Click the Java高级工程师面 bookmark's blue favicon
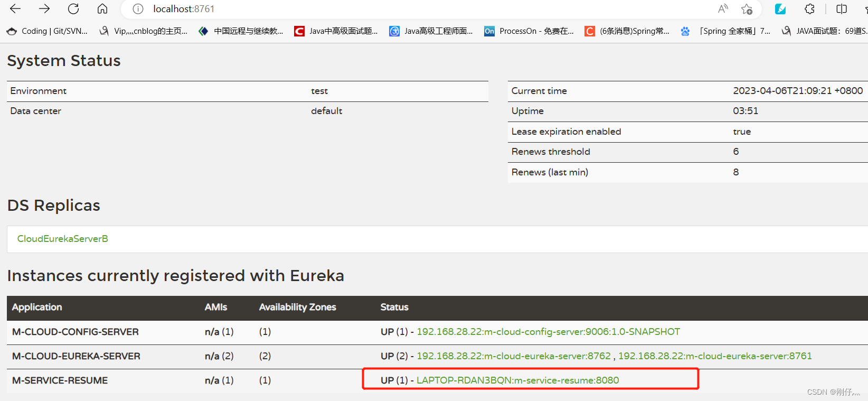868x401 pixels. 394,31
